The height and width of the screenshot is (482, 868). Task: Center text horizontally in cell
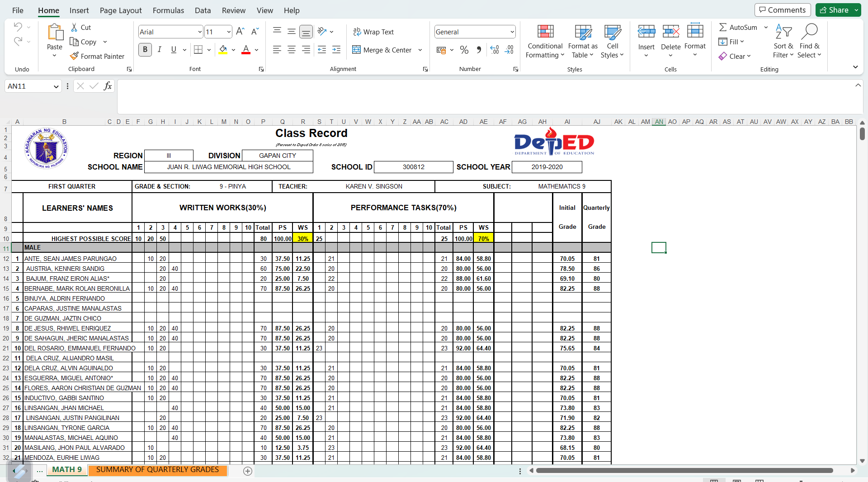pos(292,50)
